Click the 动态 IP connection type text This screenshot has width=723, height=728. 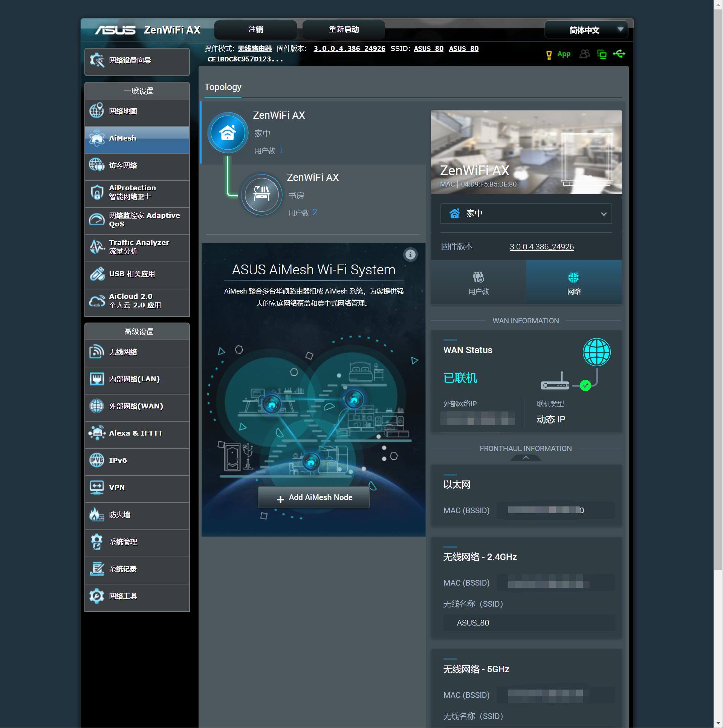point(551,419)
